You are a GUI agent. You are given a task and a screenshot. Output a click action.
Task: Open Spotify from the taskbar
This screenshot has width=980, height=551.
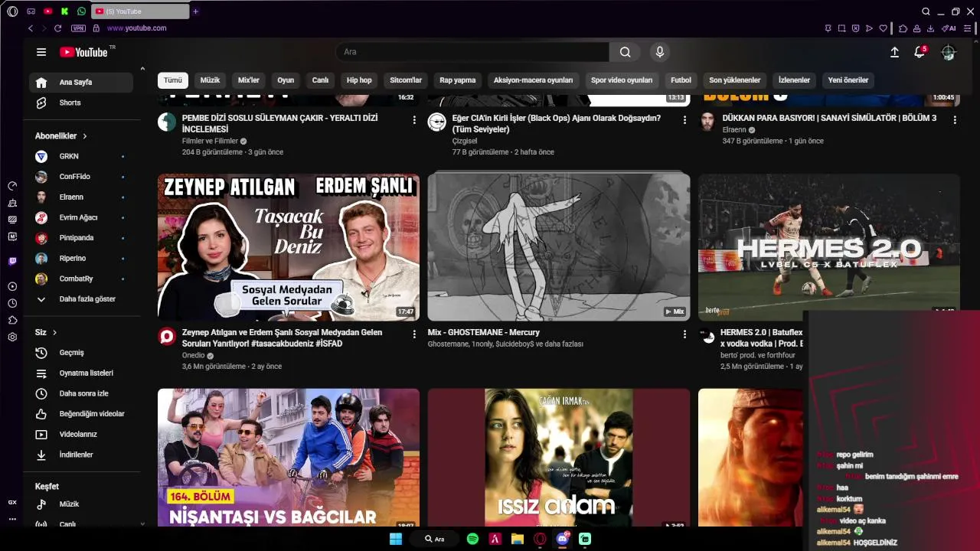472,539
